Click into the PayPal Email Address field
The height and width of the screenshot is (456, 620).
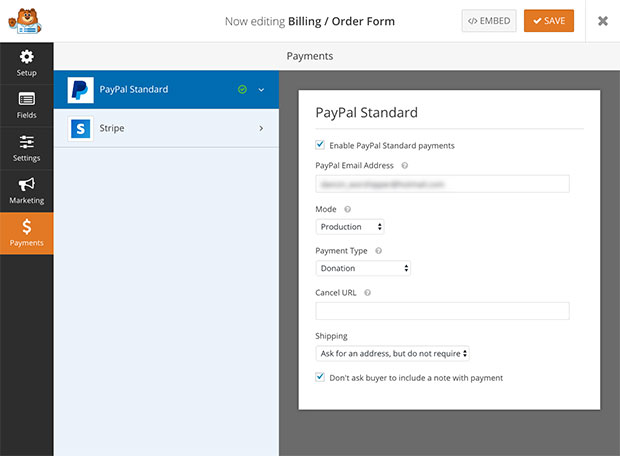coord(442,184)
